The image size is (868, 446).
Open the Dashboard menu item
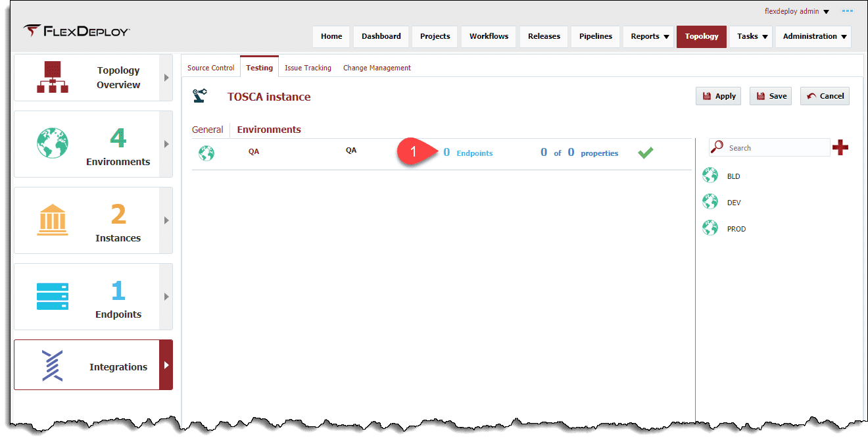(x=381, y=36)
